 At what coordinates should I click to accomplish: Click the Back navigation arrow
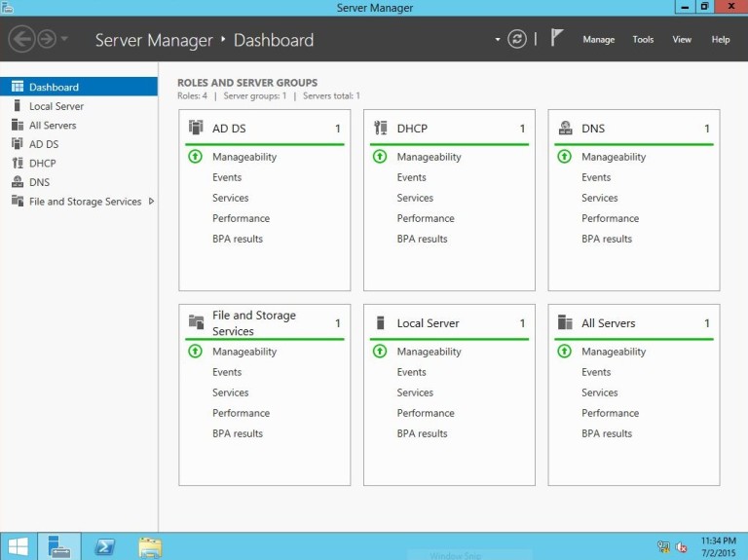(21, 39)
